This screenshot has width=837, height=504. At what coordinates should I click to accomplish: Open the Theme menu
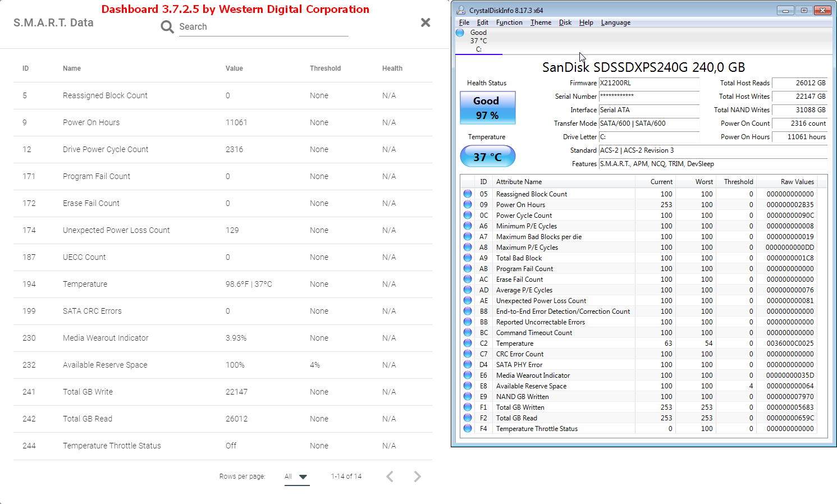(540, 22)
